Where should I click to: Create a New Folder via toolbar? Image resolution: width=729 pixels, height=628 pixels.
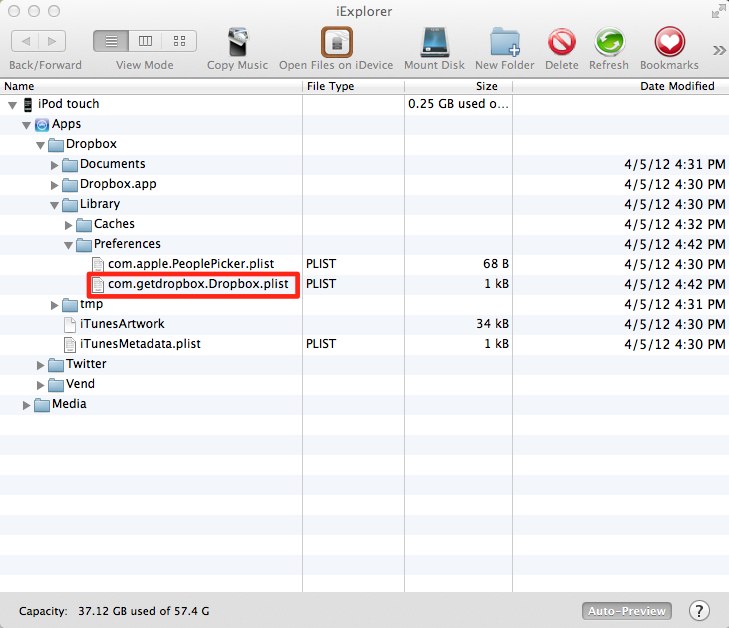pos(505,42)
